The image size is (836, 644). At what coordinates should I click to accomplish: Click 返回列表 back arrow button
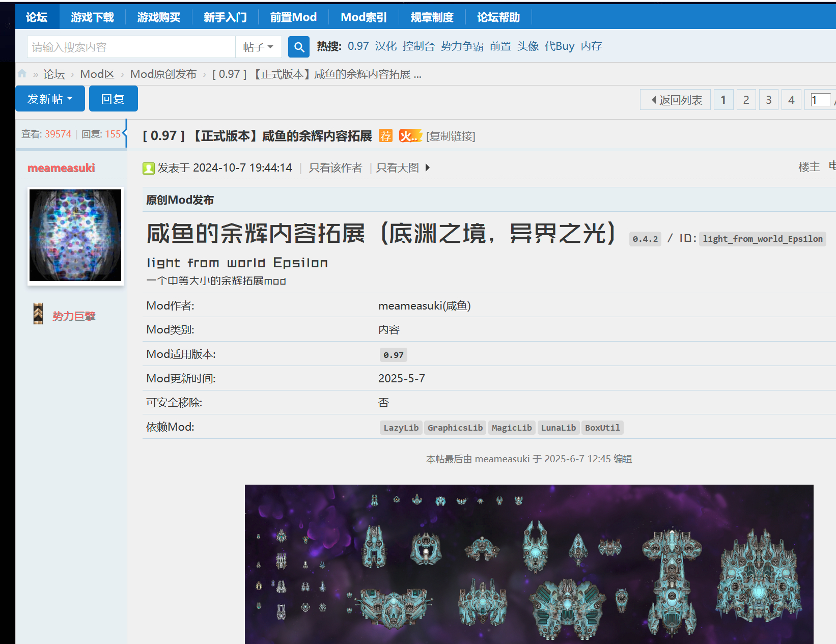click(676, 100)
